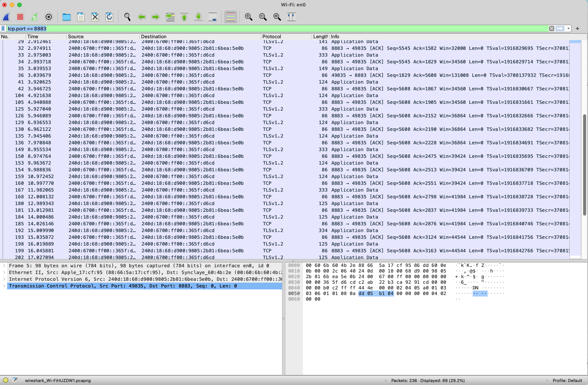Viewport: 588px width, 385px height.
Task: Sort packets by the Protocol column
Action: 272,37
